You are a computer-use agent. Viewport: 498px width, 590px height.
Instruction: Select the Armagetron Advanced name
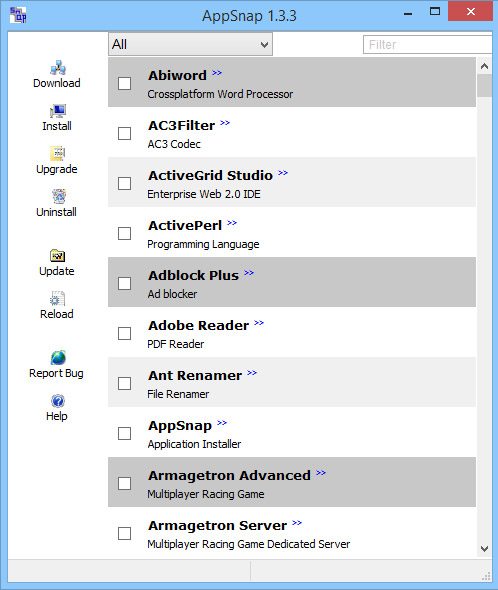(230, 476)
